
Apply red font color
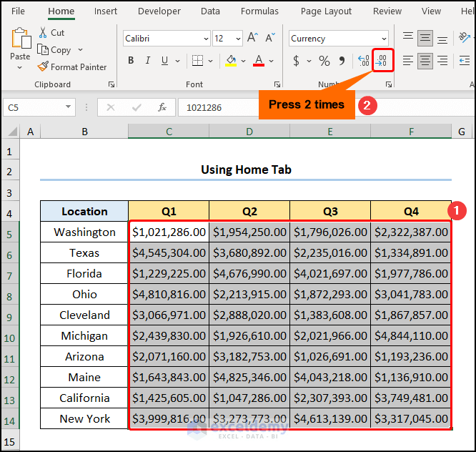coord(259,61)
